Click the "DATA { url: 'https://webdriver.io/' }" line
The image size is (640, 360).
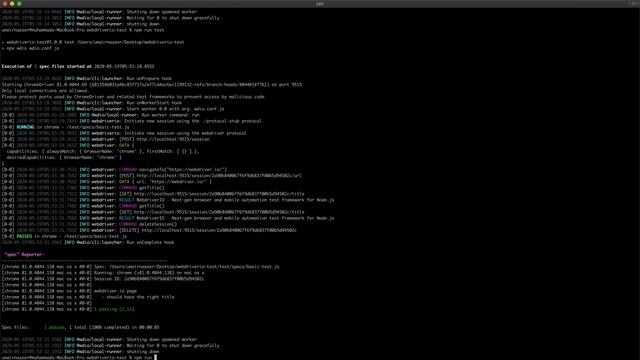[x=107, y=182]
